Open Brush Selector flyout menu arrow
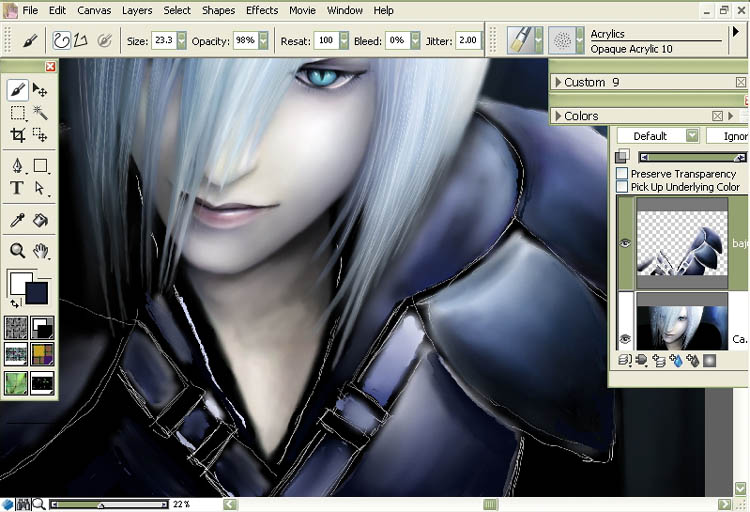This screenshot has height=512, width=750. 736,32
